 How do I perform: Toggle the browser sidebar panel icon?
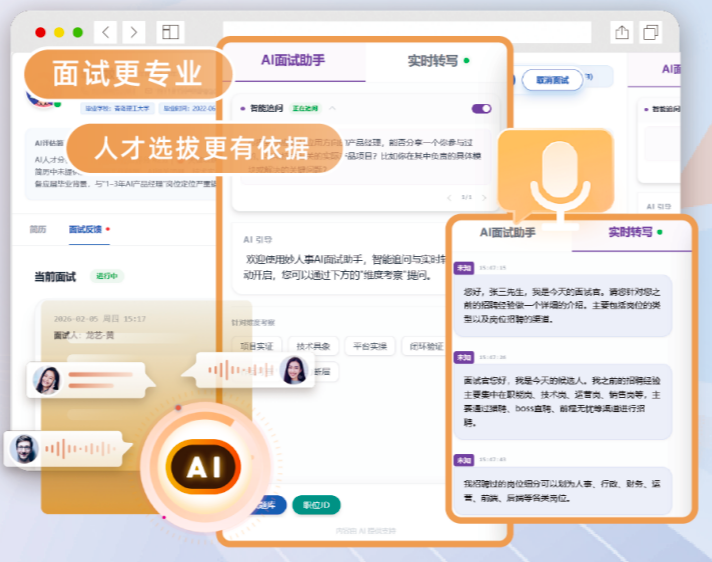point(169,32)
